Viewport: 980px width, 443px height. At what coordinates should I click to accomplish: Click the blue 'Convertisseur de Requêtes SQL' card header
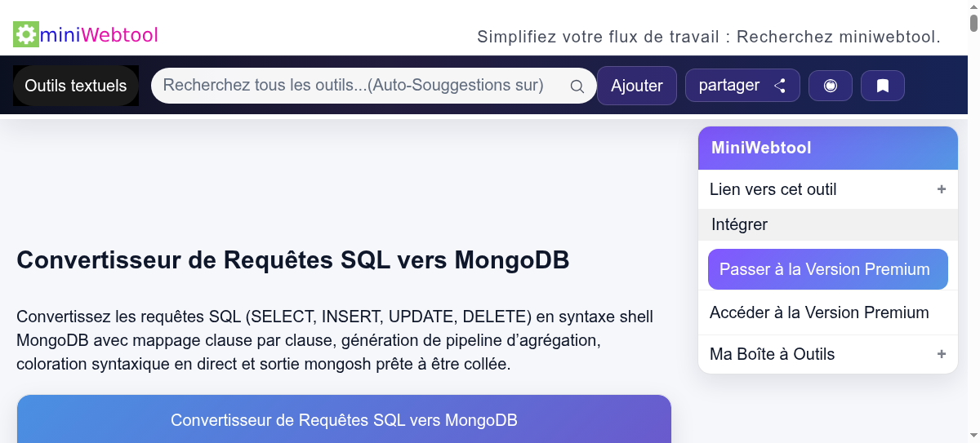(344, 419)
